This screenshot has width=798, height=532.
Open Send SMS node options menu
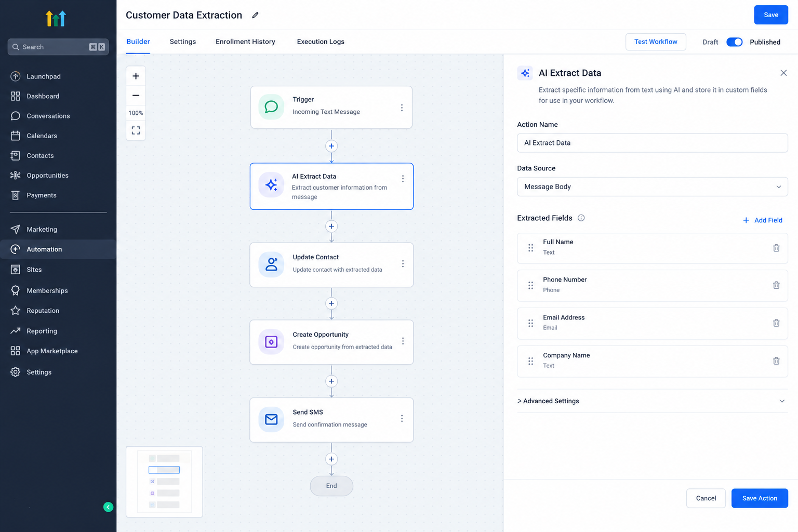click(402, 419)
